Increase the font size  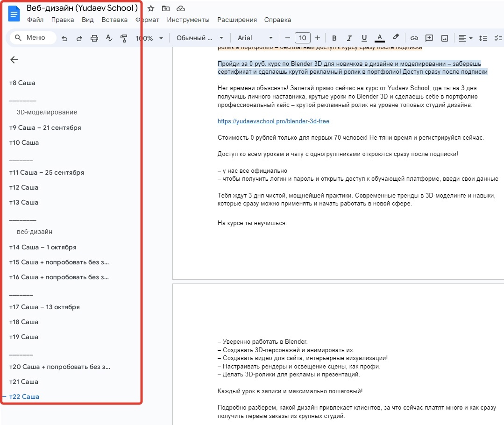pos(318,38)
